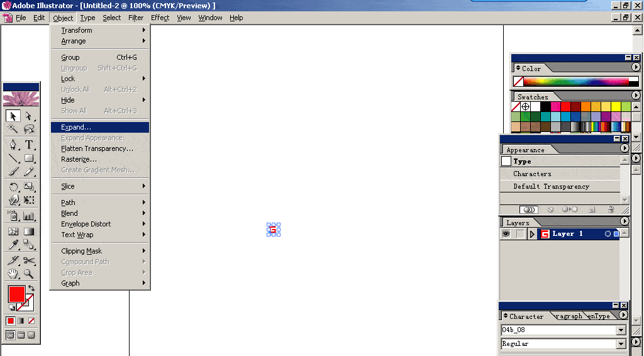Viewport: 644px width, 356px height.
Task: Switch to Standard Screen Mode
Action: [x=11, y=335]
